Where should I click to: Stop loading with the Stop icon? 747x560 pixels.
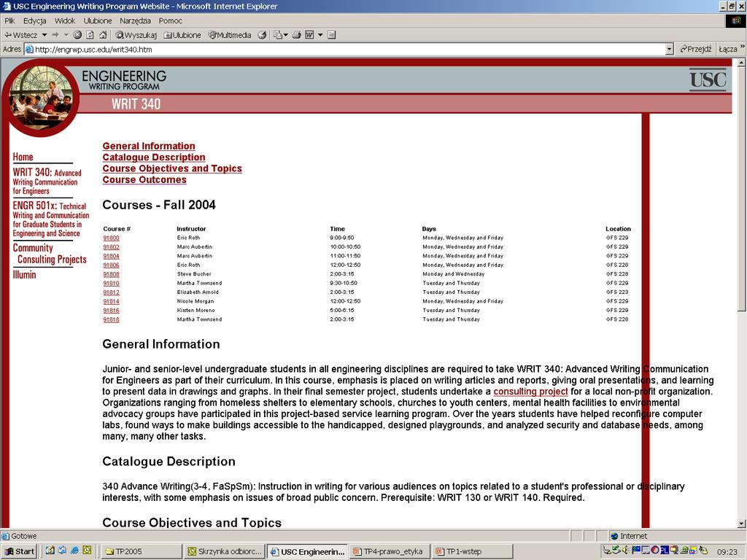pyautogui.click(x=77, y=35)
